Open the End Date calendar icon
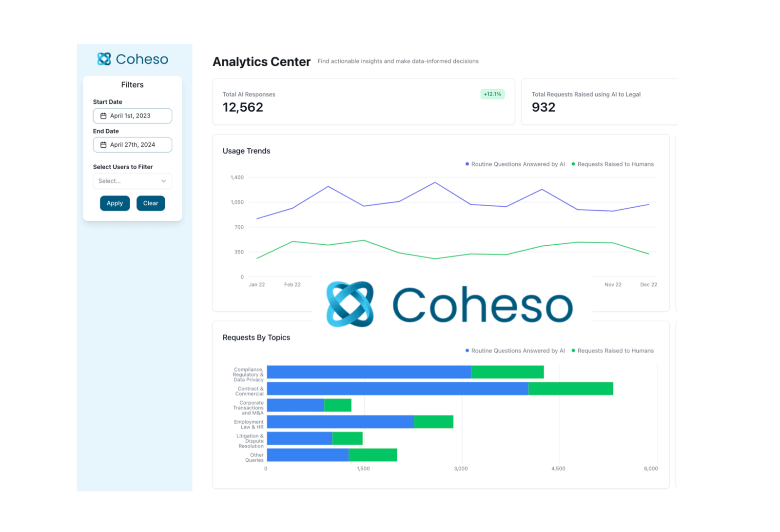Viewport: 780px width, 532px height. coord(103,144)
